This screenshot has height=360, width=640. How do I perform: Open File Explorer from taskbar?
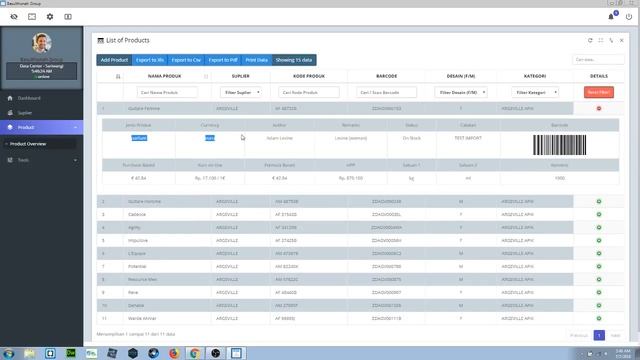click(29, 353)
